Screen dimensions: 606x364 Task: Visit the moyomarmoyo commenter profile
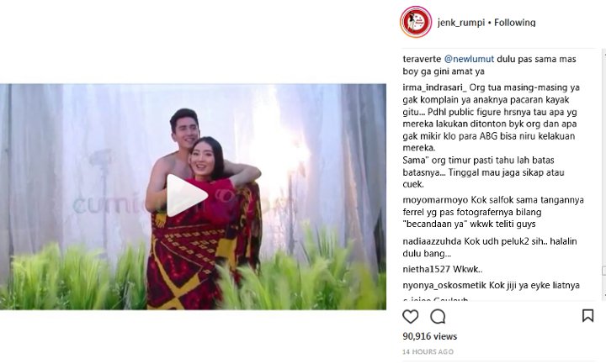tap(436, 200)
